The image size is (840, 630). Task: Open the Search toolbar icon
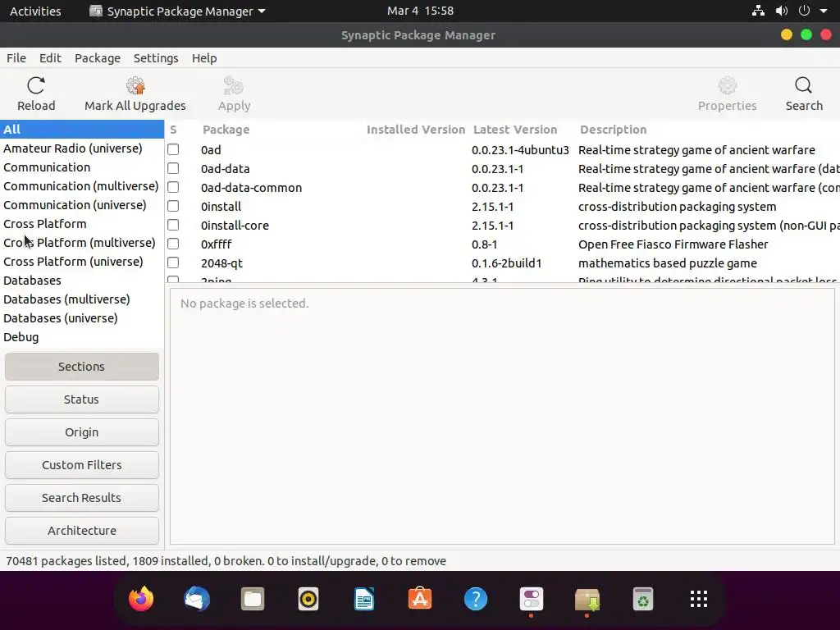[x=804, y=85]
